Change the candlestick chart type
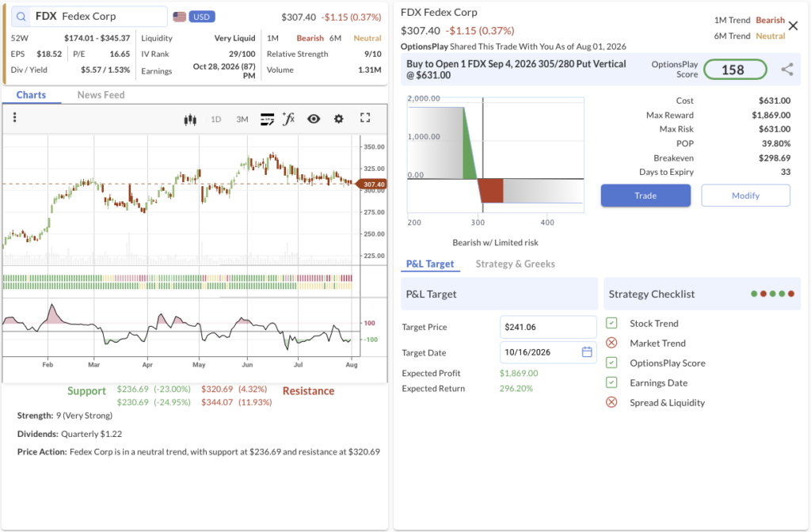 pos(190,120)
